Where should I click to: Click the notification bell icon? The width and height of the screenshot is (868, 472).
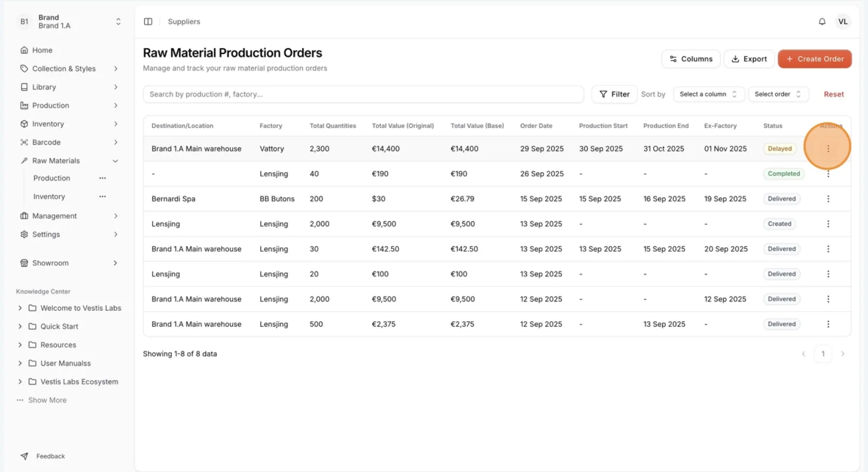822,22
